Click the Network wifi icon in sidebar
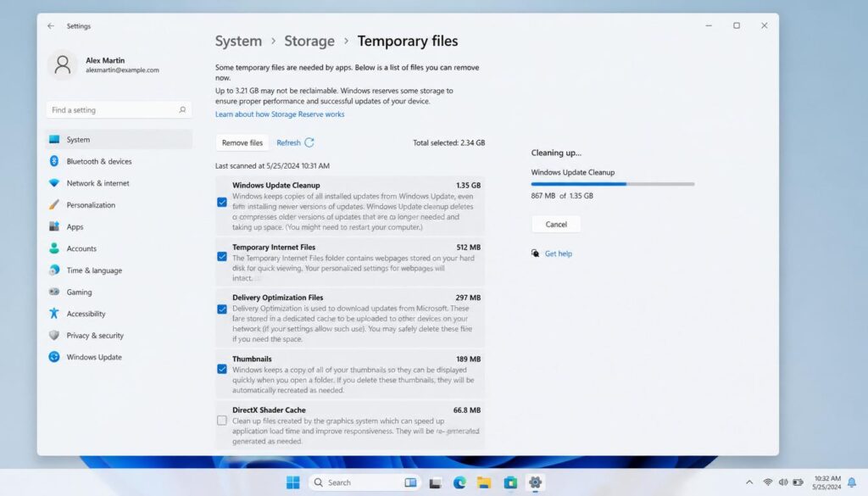Image resolution: width=868 pixels, height=496 pixels. pyautogui.click(x=53, y=182)
